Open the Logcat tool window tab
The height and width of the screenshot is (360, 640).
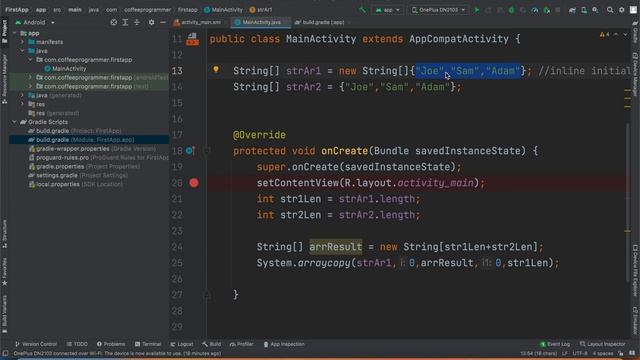coord(182,344)
